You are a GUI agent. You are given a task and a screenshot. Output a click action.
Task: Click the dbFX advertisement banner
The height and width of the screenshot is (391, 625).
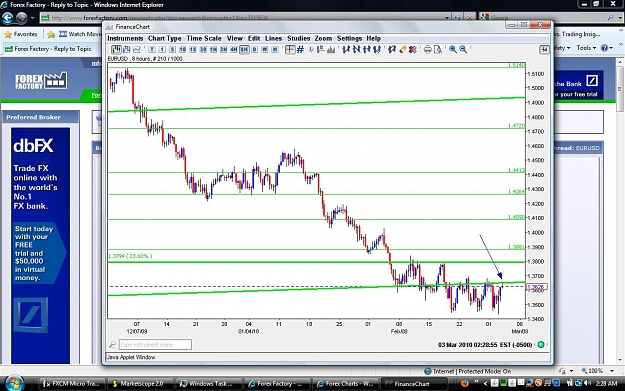pyautogui.click(x=40, y=246)
